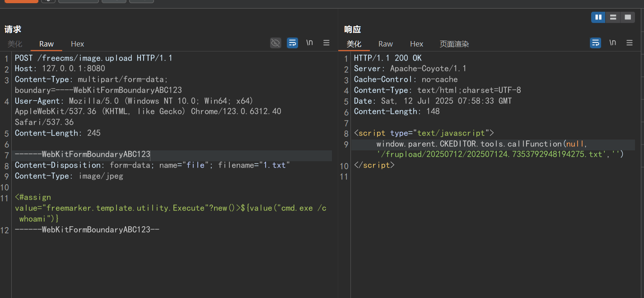Select the request 美化 tab

15,44
